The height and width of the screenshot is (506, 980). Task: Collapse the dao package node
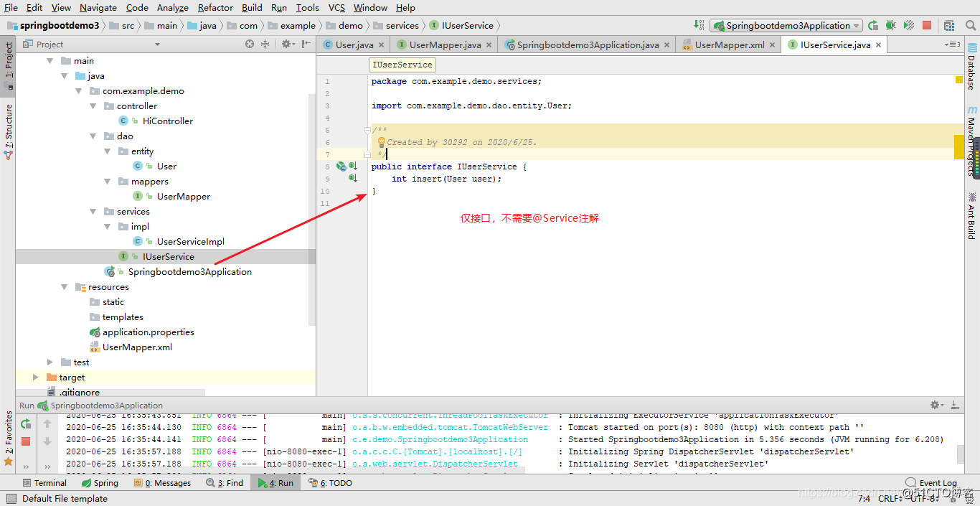93,136
